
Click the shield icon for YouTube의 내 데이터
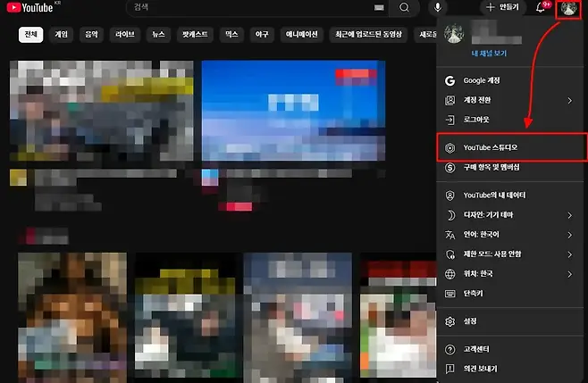[x=450, y=196]
